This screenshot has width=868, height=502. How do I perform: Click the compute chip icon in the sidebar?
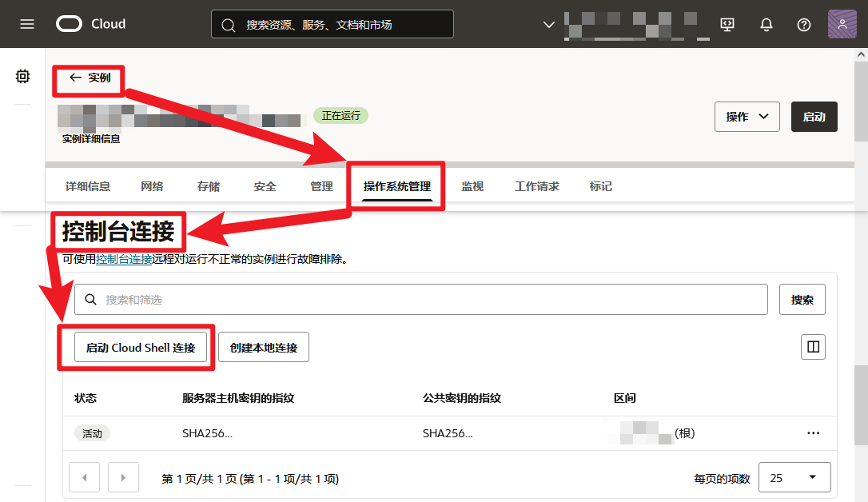tap(22, 77)
